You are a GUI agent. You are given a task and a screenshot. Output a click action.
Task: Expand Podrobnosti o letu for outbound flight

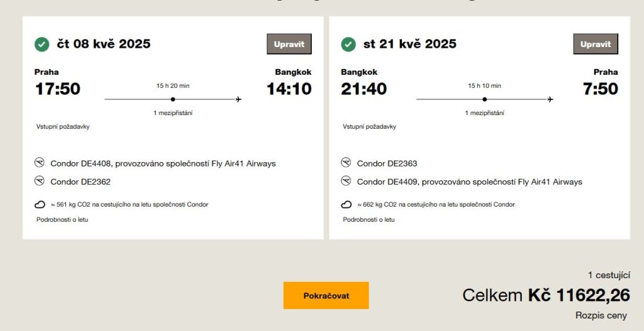62,219
